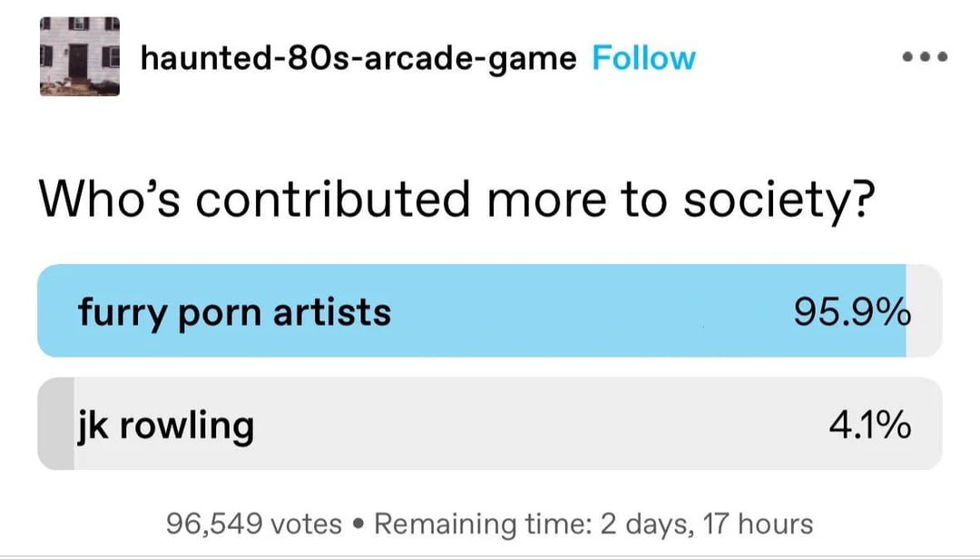Click the unfilled gray end of the top bar

click(x=924, y=310)
